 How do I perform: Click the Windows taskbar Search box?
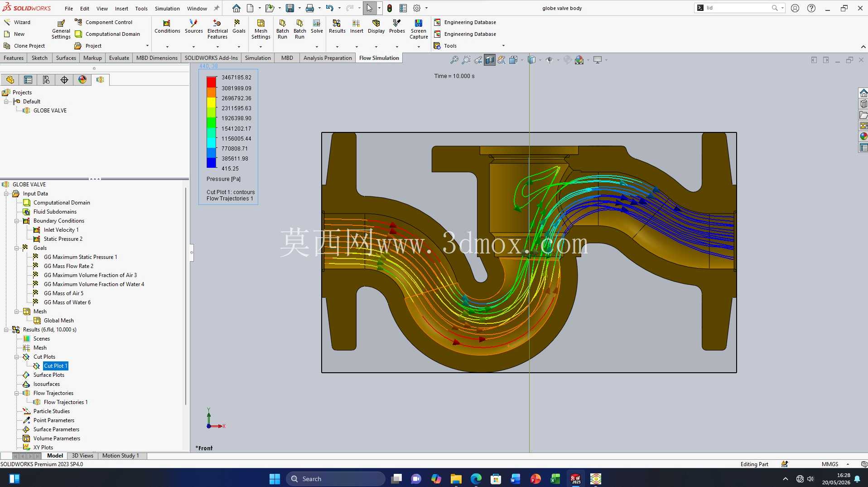click(x=336, y=479)
